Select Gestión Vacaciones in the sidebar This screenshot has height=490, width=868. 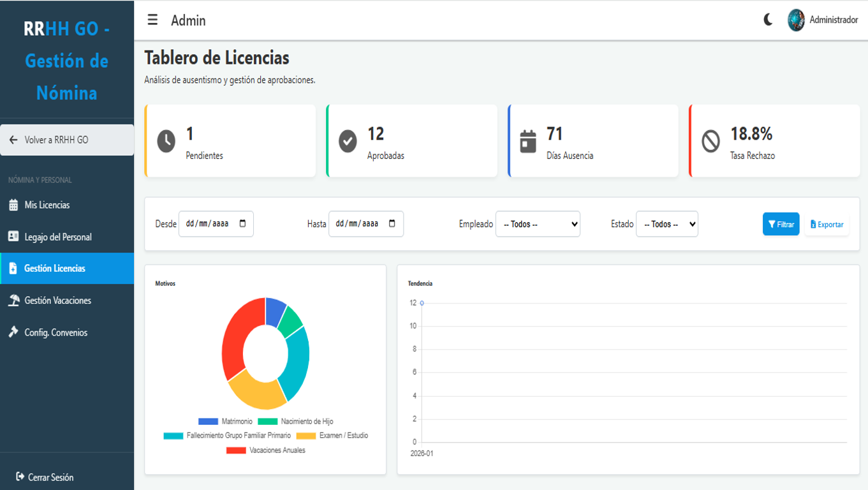click(x=57, y=301)
